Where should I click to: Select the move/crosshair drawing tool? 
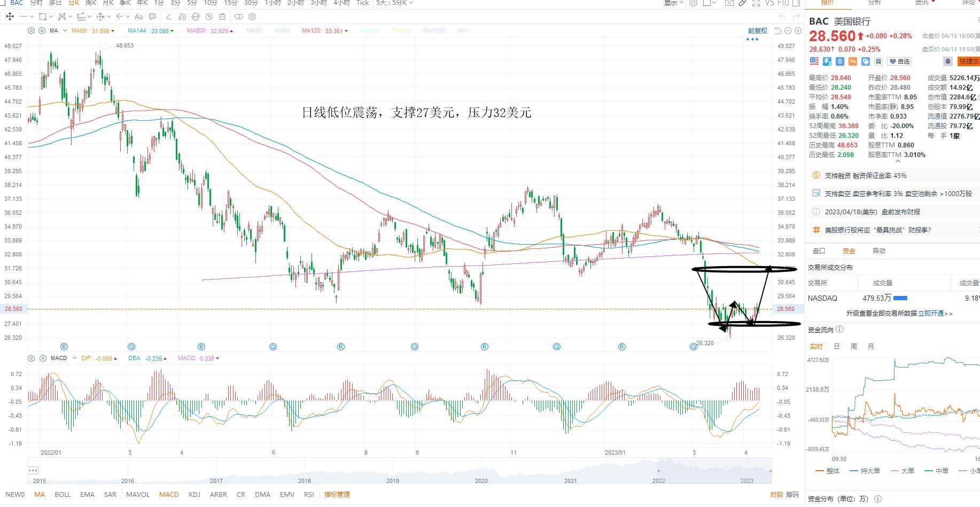click(x=10, y=17)
